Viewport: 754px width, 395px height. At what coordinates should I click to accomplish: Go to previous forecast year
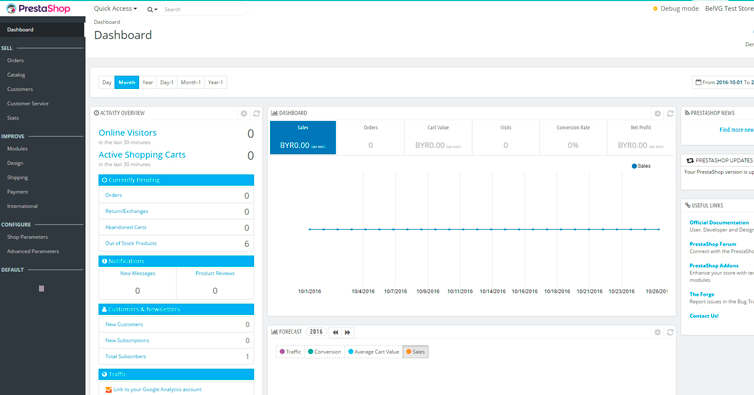pos(335,332)
